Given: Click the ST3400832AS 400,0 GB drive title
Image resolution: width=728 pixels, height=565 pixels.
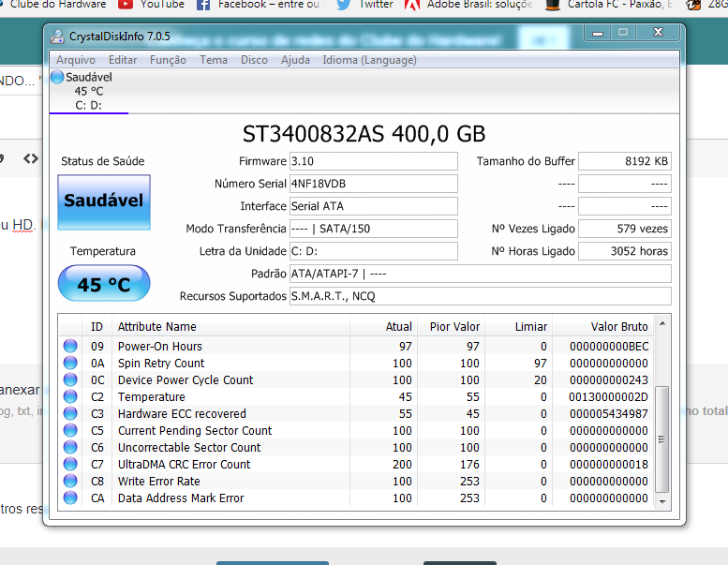Looking at the screenshot, I should click(x=364, y=134).
